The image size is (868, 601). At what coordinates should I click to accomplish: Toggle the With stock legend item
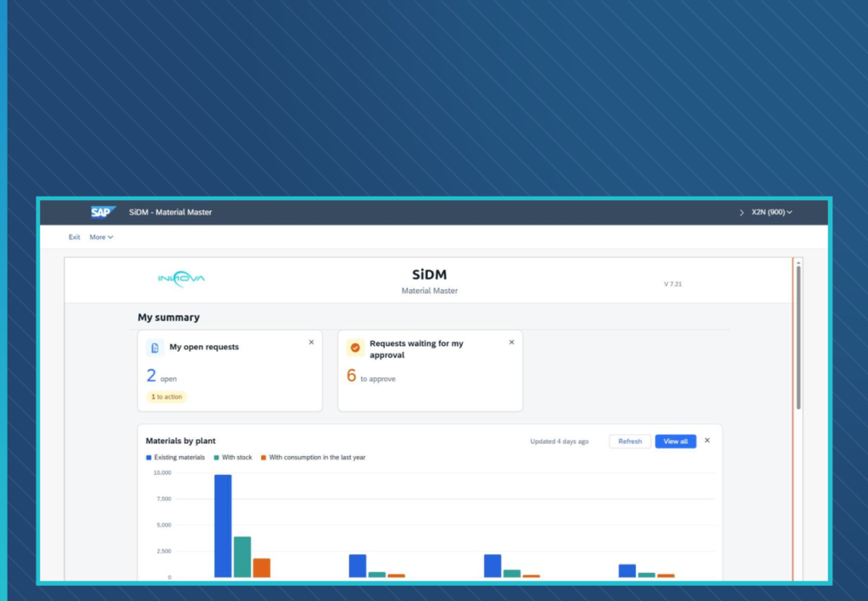tap(233, 457)
